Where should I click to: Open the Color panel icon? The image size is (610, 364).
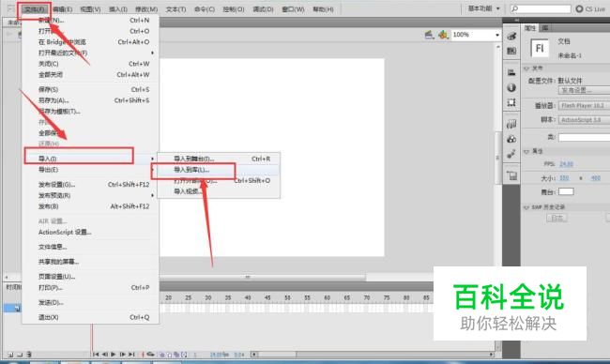[x=511, y=37]
